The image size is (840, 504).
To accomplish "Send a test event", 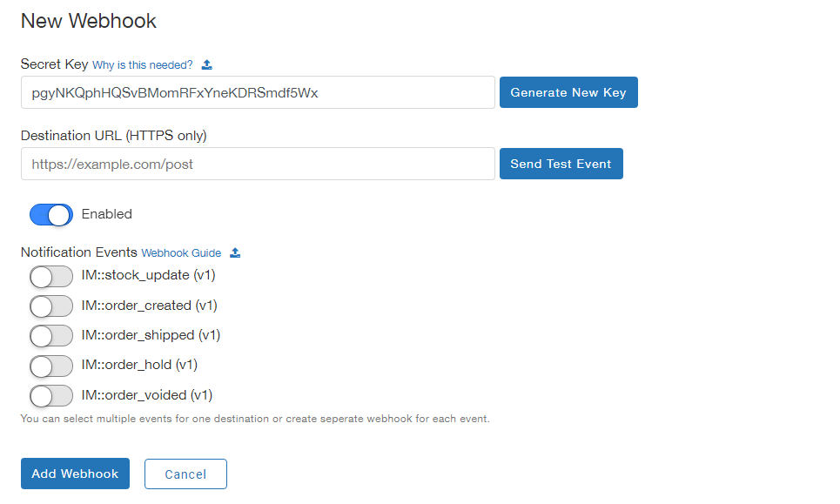I will point(561,163).
